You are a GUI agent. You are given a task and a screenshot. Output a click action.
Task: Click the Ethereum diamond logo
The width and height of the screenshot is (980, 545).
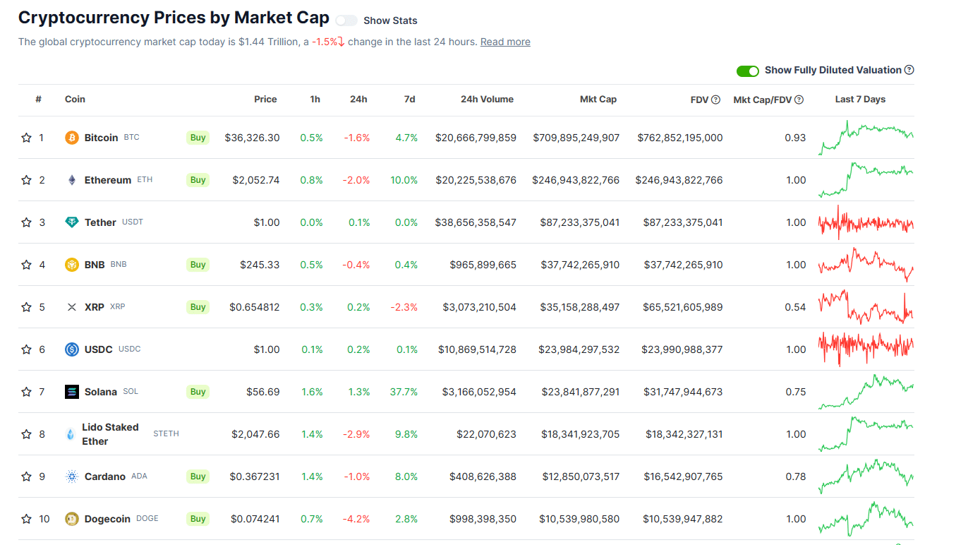(72, 180)
